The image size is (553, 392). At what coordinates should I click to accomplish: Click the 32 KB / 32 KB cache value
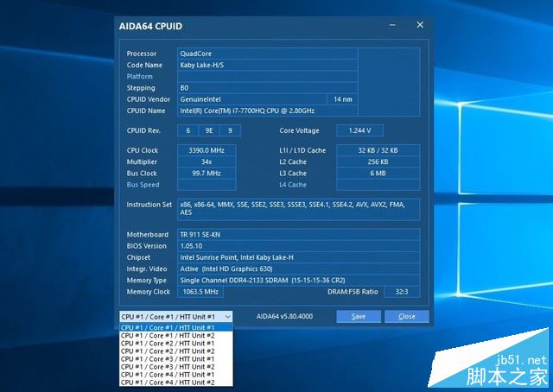[378, 150]
